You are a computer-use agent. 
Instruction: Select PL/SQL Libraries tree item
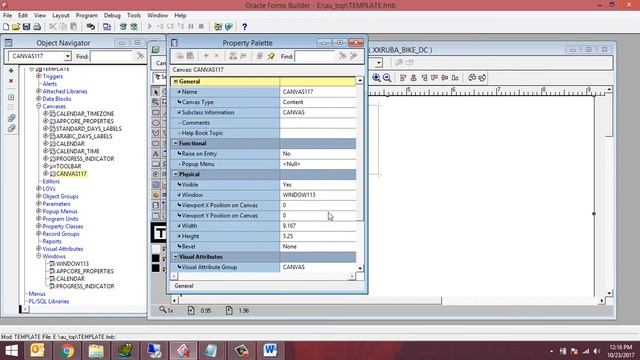(49, 301)
